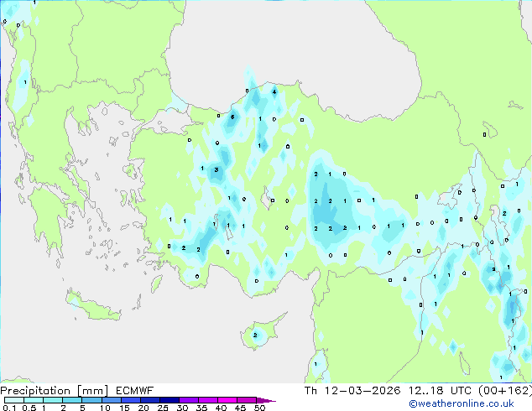Pick the legend swatch between 2 and 5
532x411 pixels.
pos(72,400)
